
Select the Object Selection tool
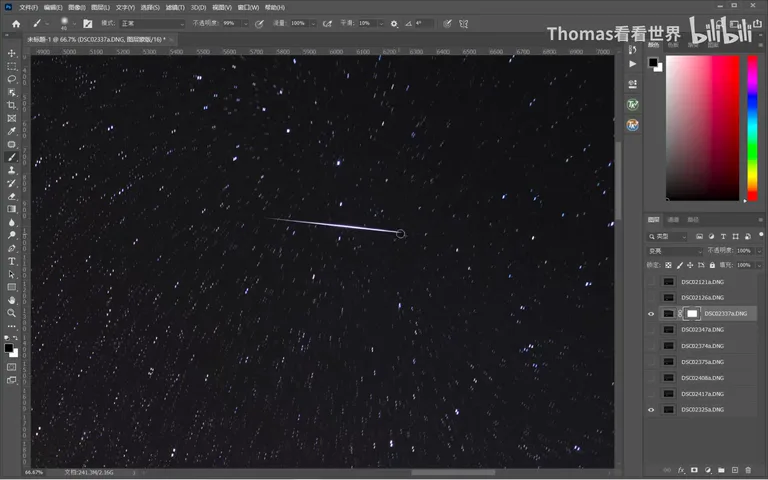12,92
